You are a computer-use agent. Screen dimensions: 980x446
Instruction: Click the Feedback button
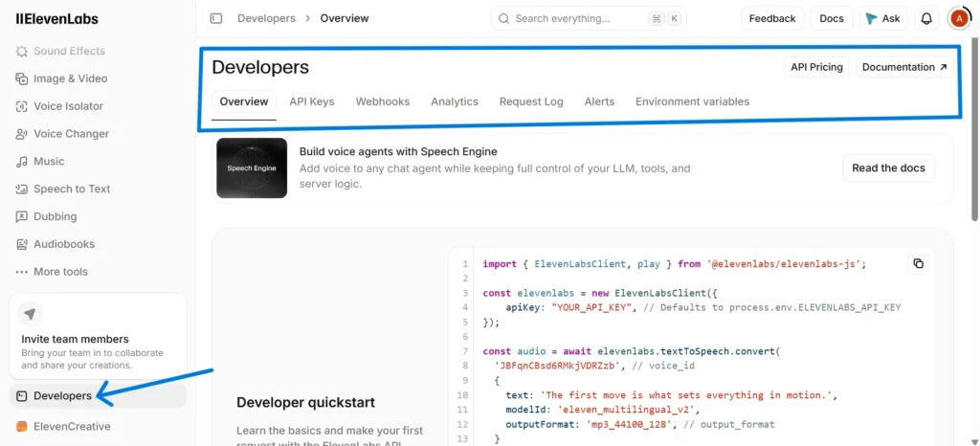tap(772, 19)
